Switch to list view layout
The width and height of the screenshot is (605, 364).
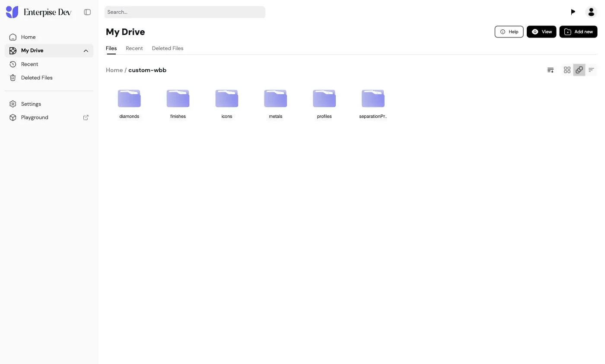[x=591, y=70]
